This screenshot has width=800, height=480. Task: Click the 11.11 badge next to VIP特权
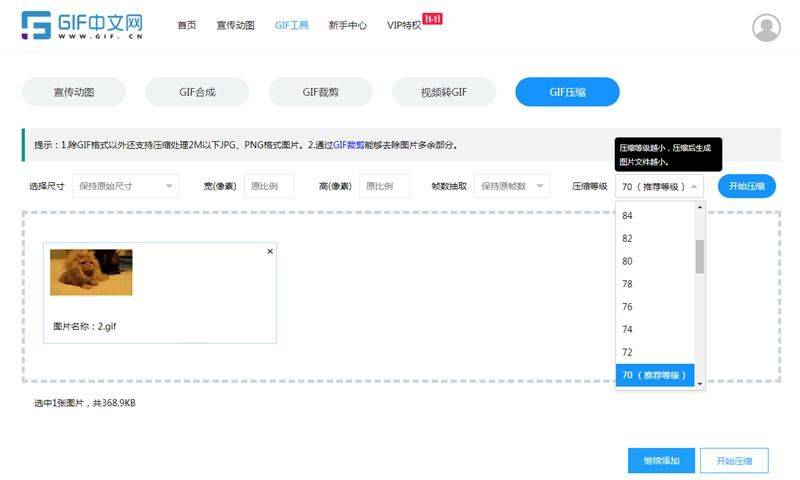pos(432,19)
